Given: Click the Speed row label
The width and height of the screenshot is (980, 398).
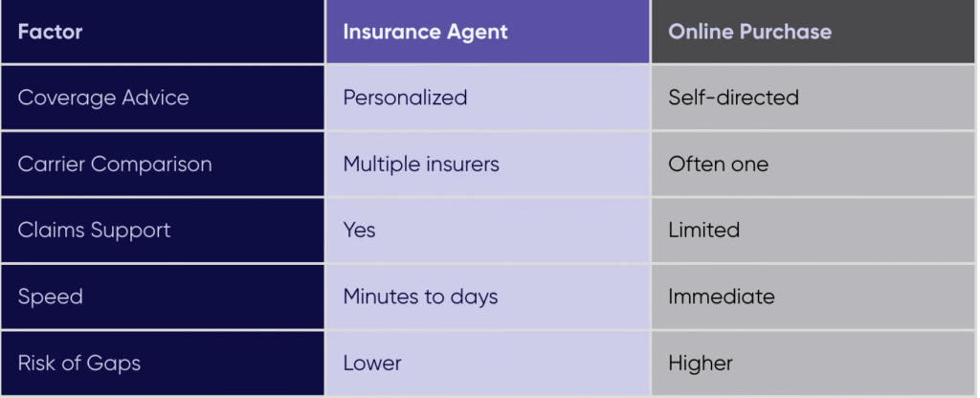Looking at the screenshot, I should tap(50, 297).
